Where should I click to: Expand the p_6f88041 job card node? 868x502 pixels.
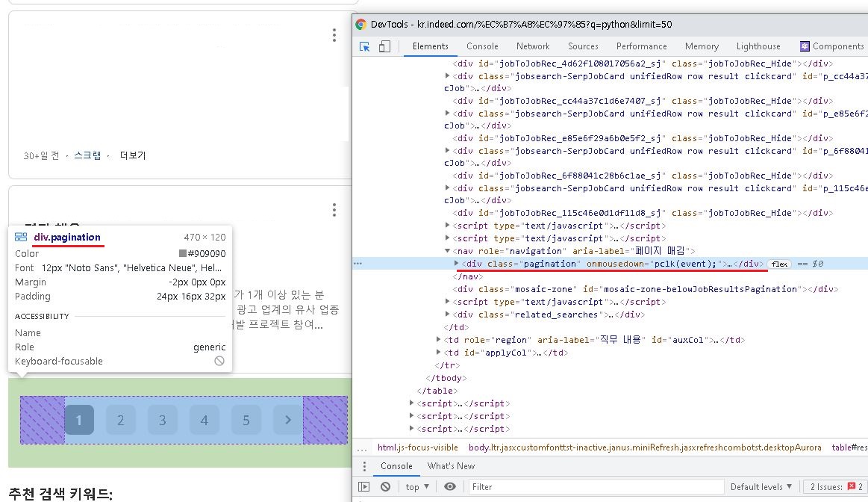(x=447, y=151)
